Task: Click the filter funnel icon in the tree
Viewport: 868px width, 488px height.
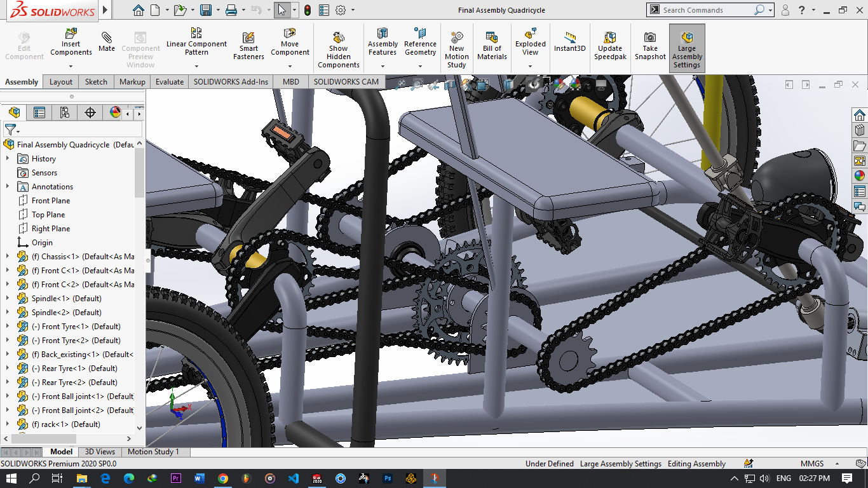Action: (x=10, y=129)
